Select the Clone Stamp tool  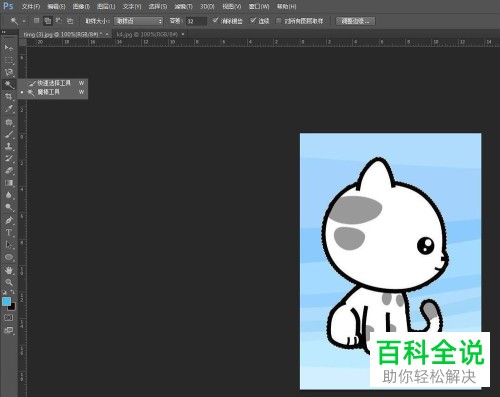click(9, 146)
